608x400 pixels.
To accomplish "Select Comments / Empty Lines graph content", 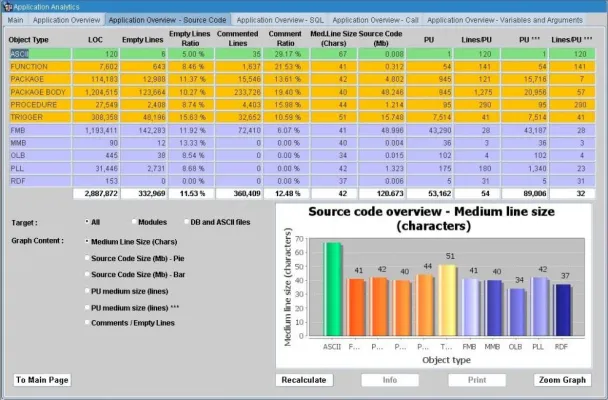I will point(88,325).
